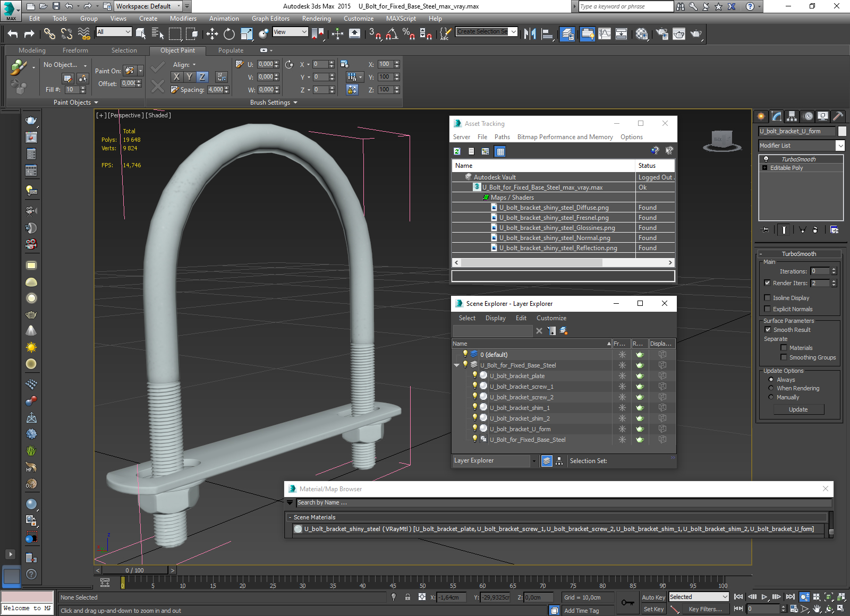Click the selection lock padlock icon
Screen dimensions: 850x616
[x=407, y=597]
